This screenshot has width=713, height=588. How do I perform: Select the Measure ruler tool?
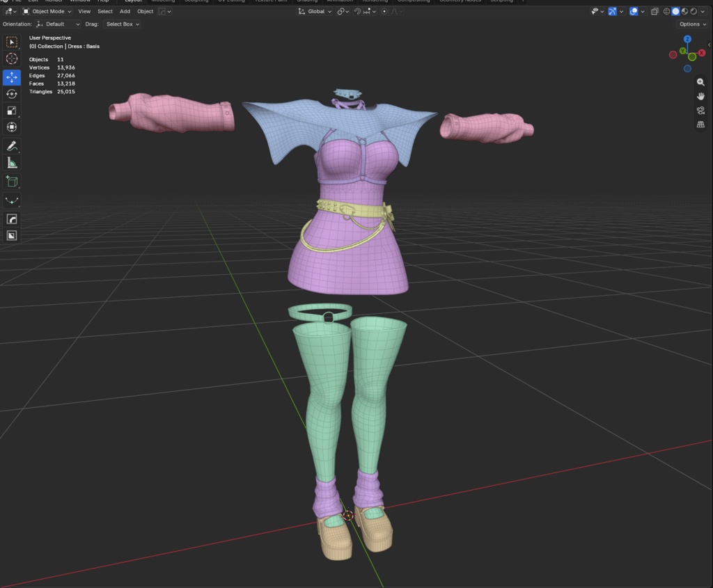[12, 163]
